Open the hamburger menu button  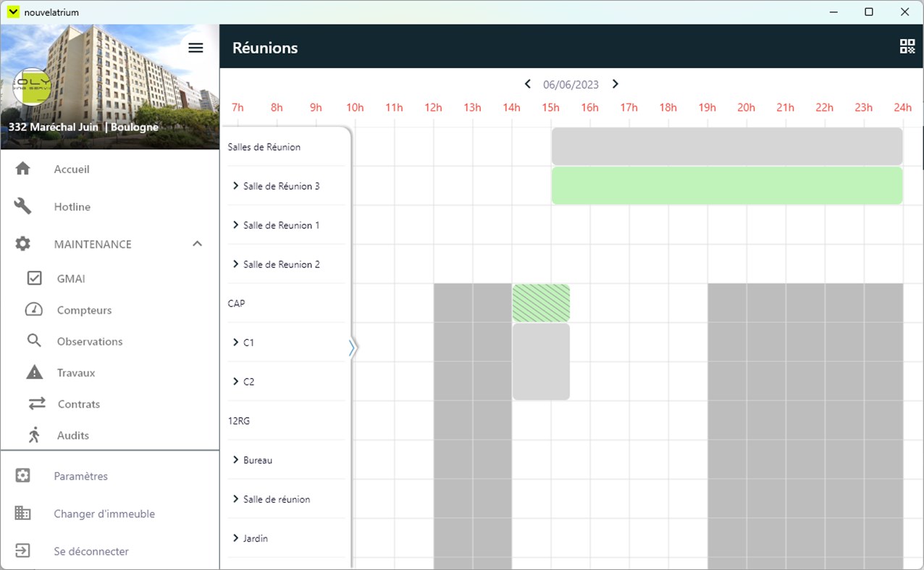point(196,48)
